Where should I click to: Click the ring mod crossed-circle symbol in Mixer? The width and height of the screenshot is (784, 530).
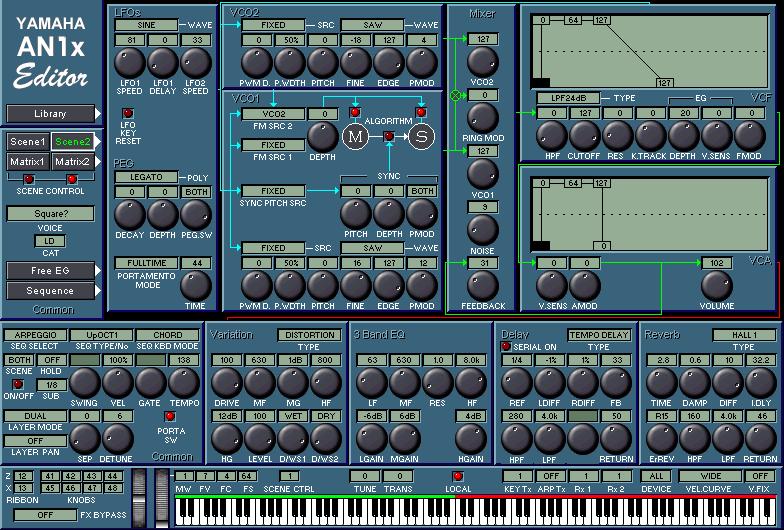click(x=456, y=95)
